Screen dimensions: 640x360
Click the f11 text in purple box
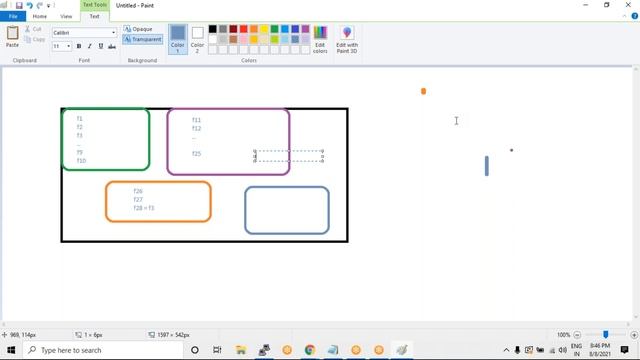point(196,120)
